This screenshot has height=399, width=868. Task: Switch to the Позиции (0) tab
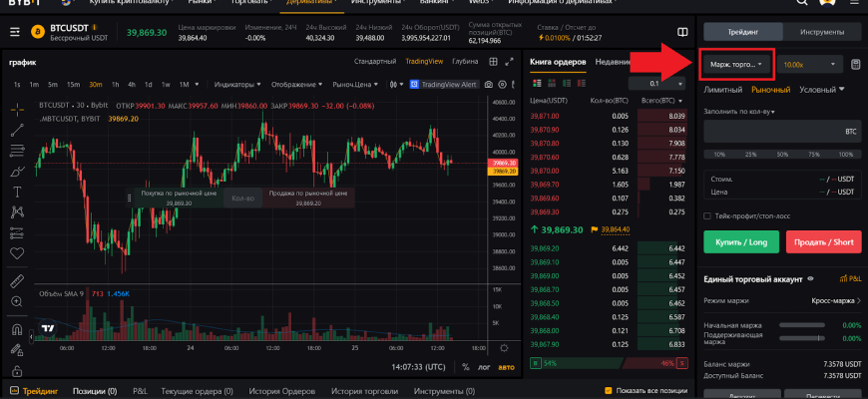[95, 391]
